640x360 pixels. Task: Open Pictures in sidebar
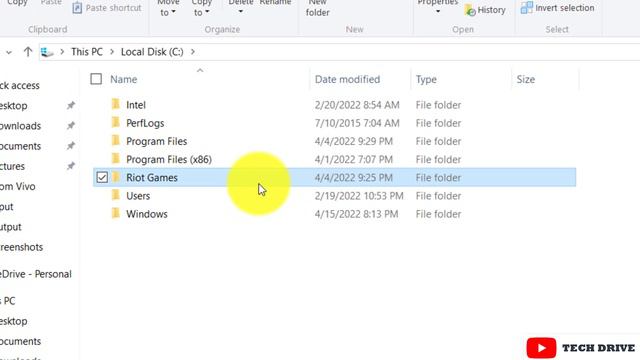12,166
